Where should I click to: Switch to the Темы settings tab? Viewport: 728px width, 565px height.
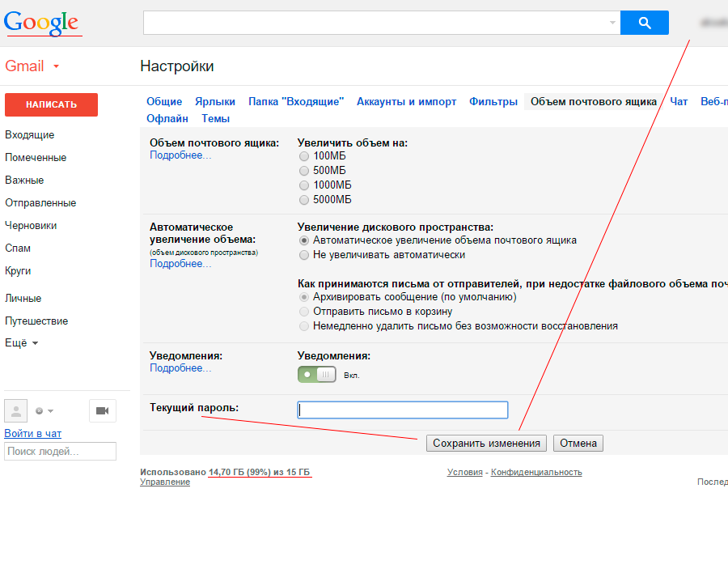[x=215, y=119]
